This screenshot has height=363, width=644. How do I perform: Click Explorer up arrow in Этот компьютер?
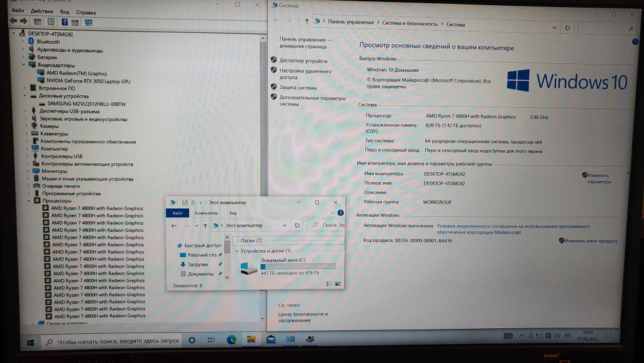pos(205,226)
